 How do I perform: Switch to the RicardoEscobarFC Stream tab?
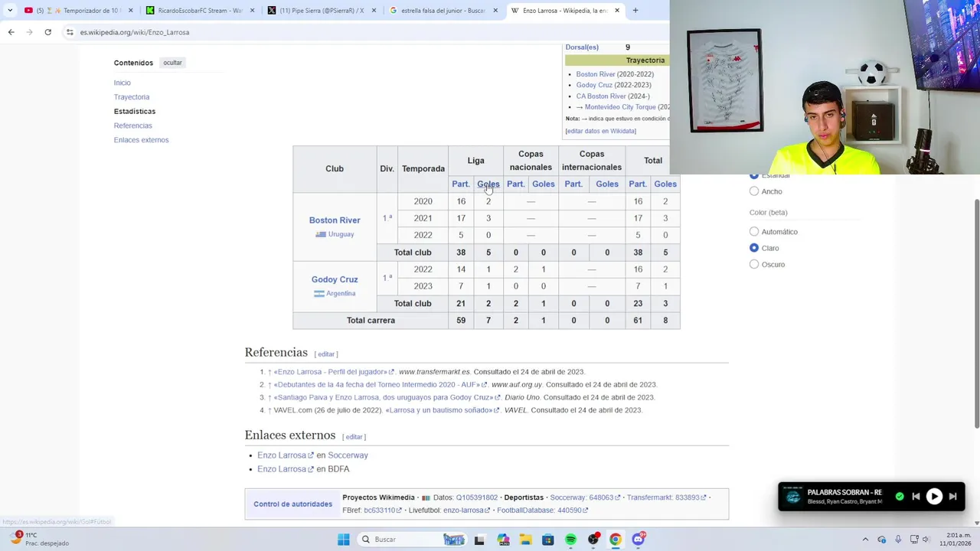[199, 11]
